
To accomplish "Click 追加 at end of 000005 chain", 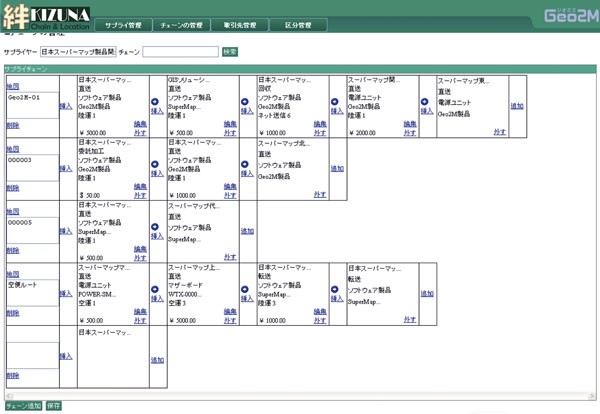I will point(248,231).
